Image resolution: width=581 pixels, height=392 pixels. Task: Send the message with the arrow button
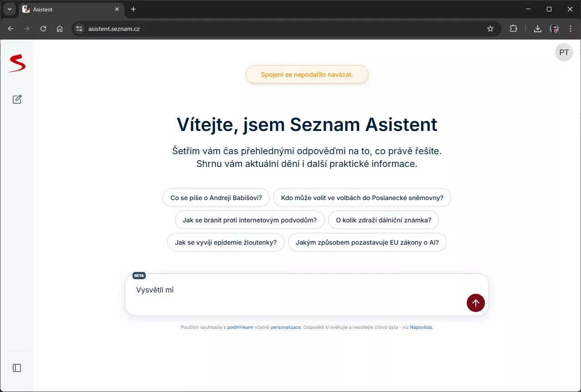[475, 303]
